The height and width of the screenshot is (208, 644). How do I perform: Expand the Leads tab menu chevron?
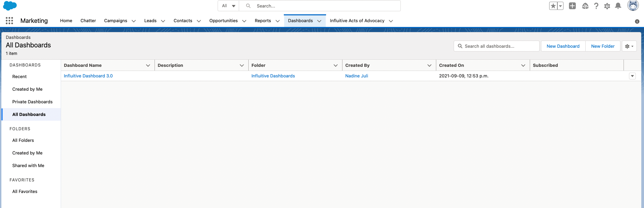click(x=163, y=21)
